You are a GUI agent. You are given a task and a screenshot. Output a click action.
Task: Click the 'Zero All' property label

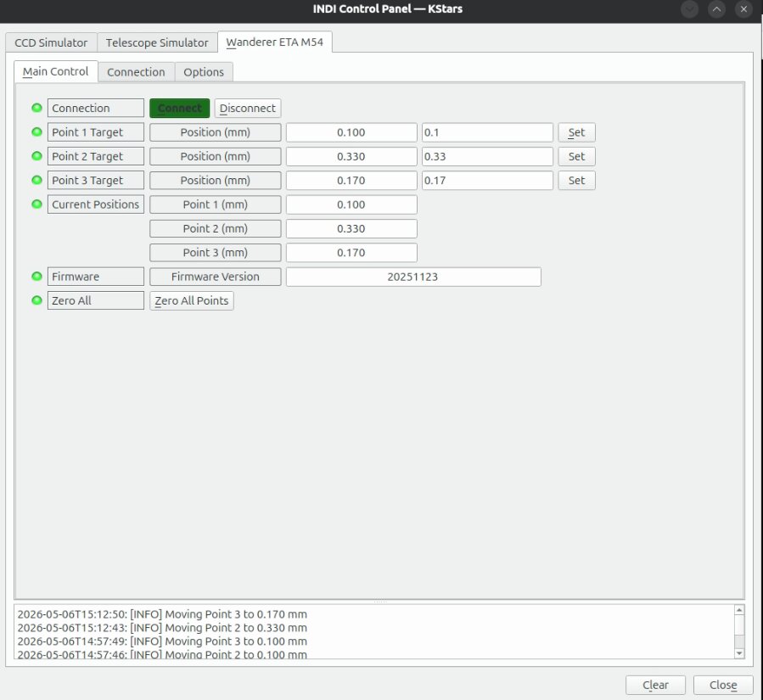96,300
